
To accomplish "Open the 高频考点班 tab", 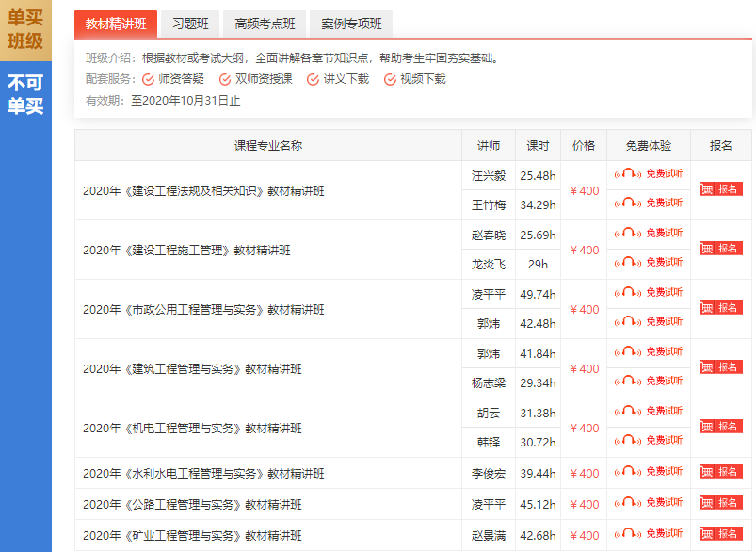I will click(265, 24).
